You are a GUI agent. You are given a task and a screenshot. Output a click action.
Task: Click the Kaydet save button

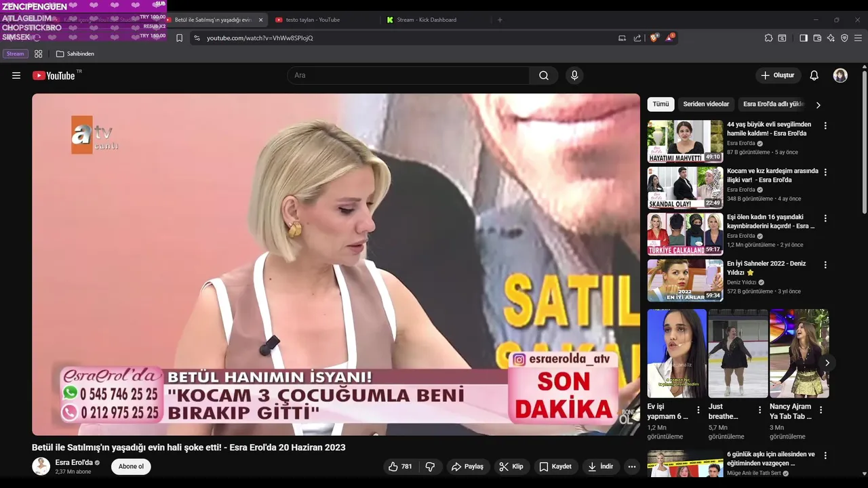[555, 466]
